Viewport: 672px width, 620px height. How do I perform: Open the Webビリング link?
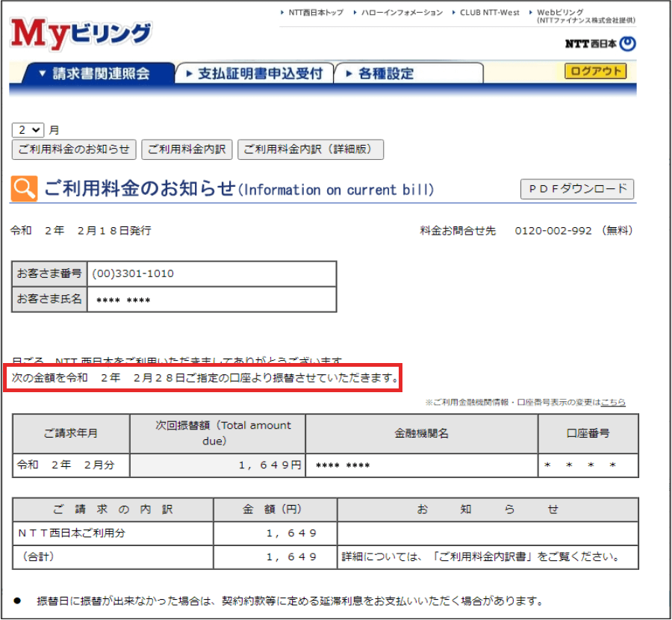pos(560,13)
